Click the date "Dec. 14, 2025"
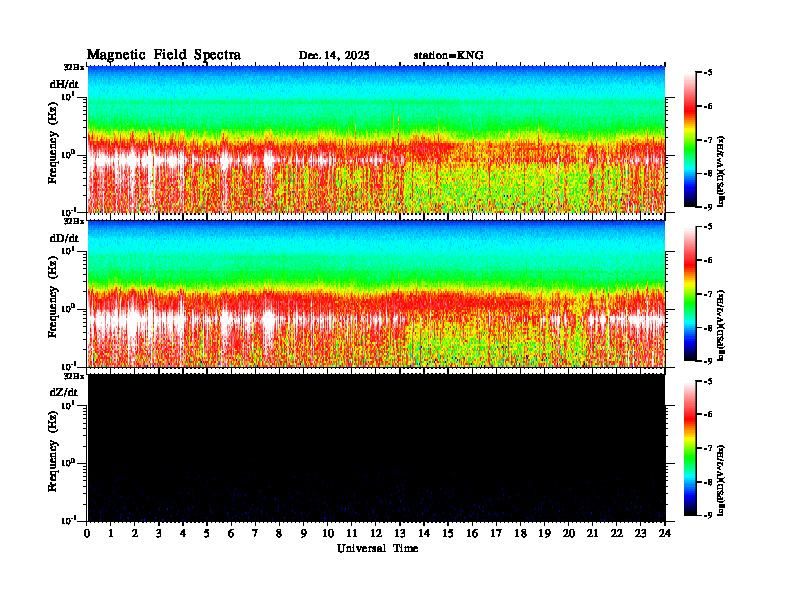The height and width of the screenshot is (612, 792). coord(334,56)
